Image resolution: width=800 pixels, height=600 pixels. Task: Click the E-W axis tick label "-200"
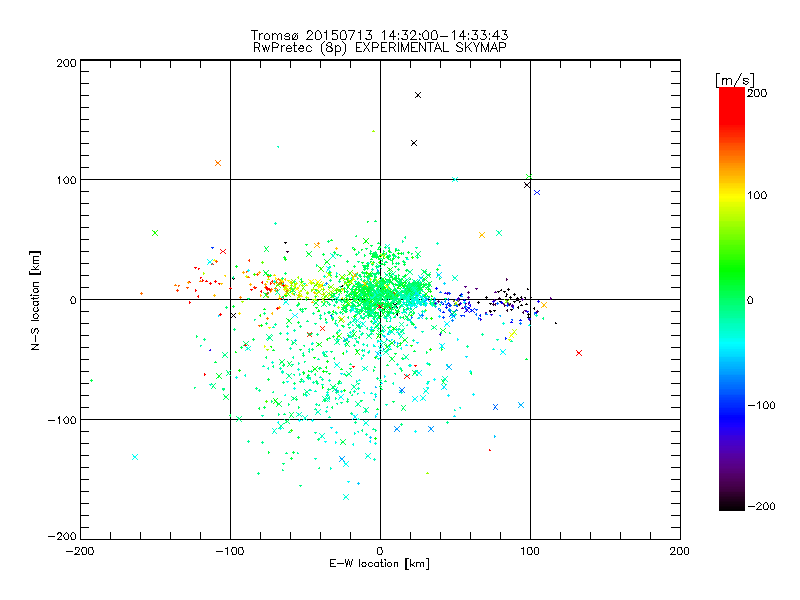[x=80, y=551]
